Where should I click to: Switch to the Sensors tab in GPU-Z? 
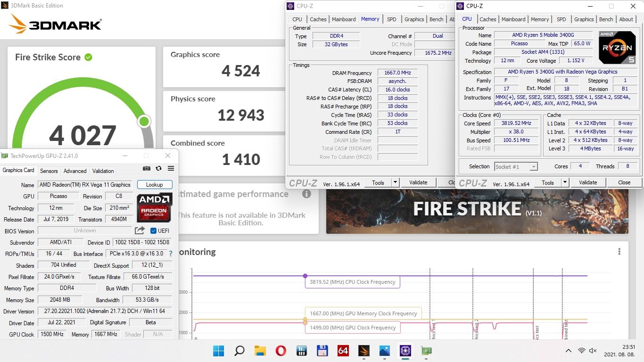click(x=49, y=171)
